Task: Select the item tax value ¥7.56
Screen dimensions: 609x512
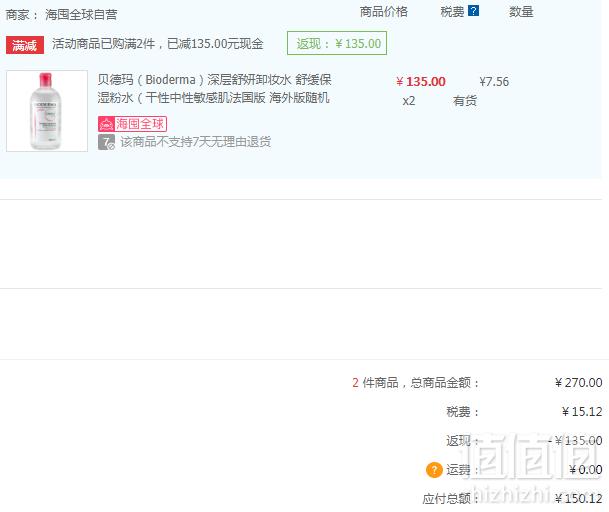Action: click(x=494, y=82)
